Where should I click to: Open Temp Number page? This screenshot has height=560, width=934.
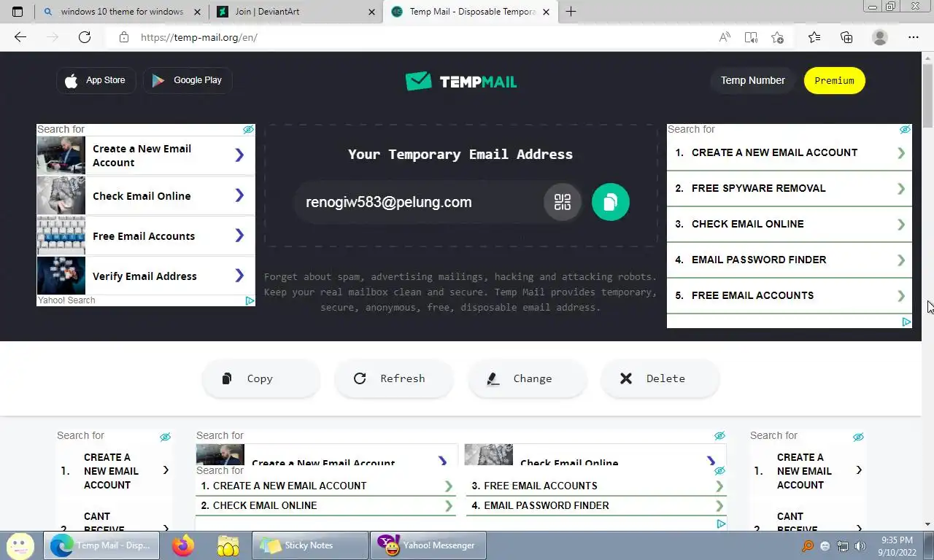coord(752,80)
